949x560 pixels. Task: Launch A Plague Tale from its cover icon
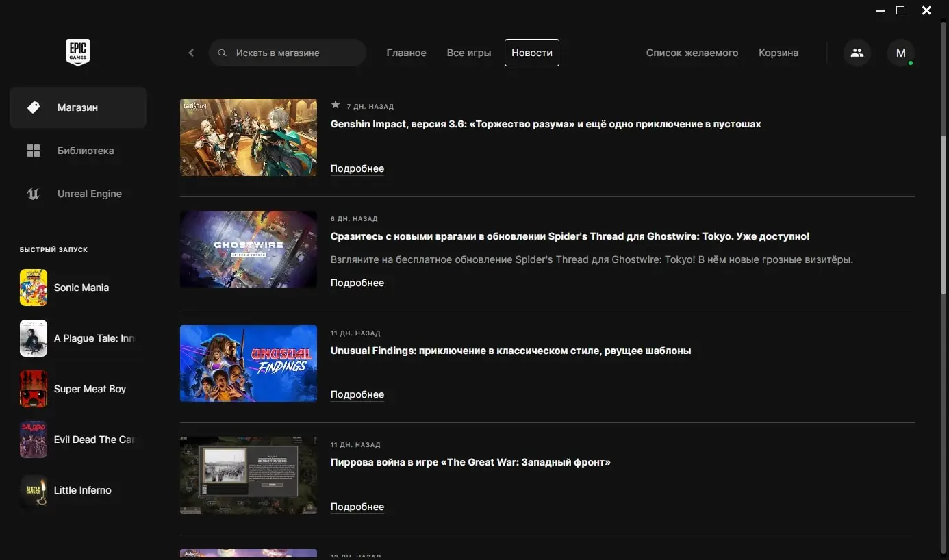(x=34, y=338)
